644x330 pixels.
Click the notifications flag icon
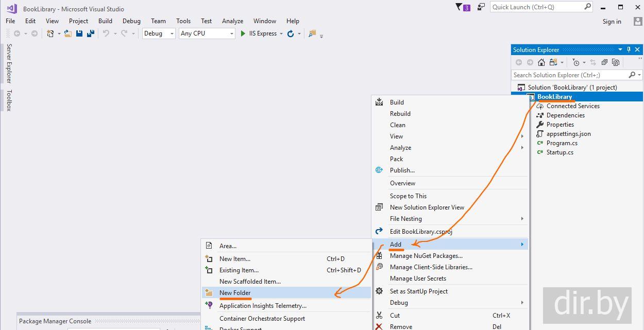[x=459, y=7]
